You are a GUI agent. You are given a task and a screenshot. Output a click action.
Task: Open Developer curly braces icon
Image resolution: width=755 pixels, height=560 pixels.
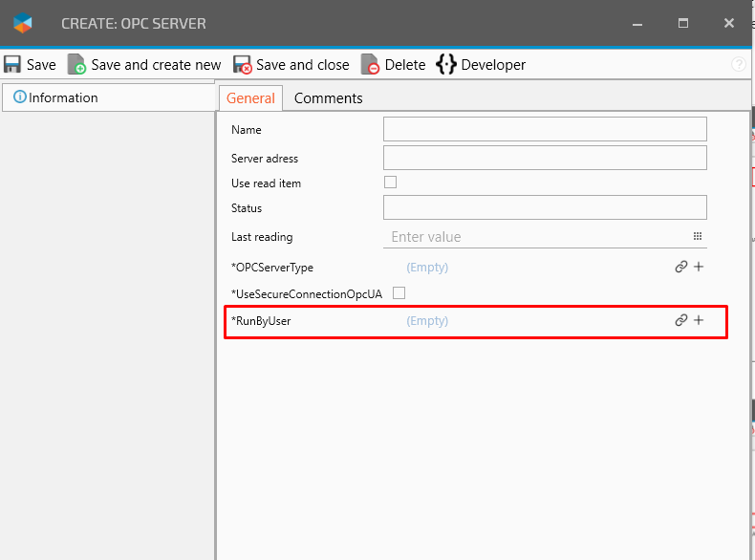pyautogui.click(x=445, y=65)
